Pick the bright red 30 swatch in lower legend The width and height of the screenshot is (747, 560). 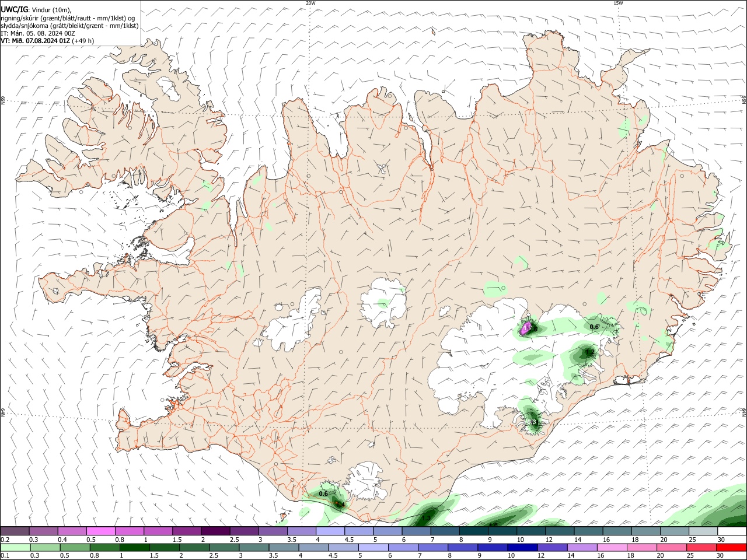click(732, 547)
